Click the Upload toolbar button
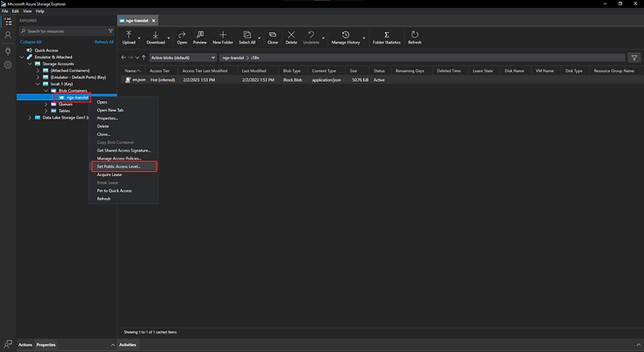The height and width of the screenshot is (352, 644). point(129,37)
